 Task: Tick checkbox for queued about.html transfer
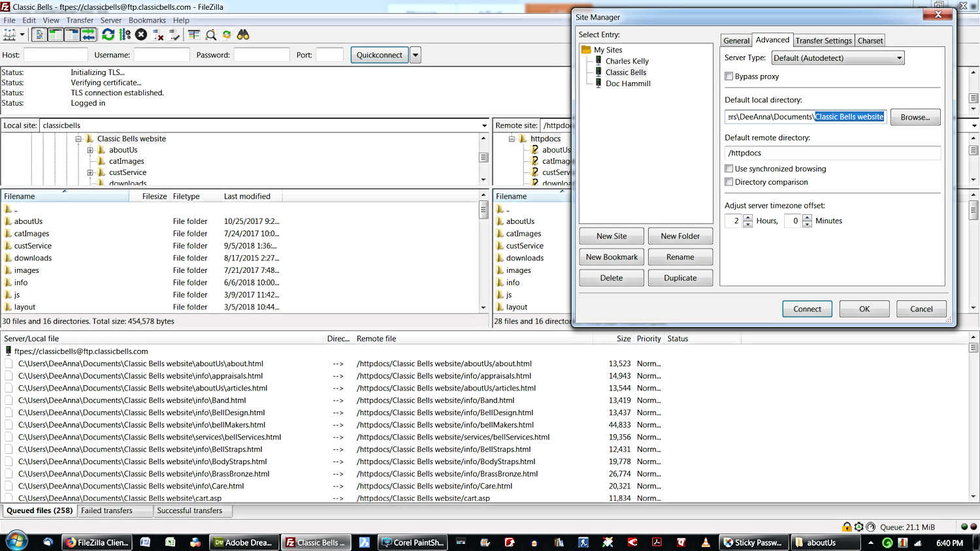point(9,364)
